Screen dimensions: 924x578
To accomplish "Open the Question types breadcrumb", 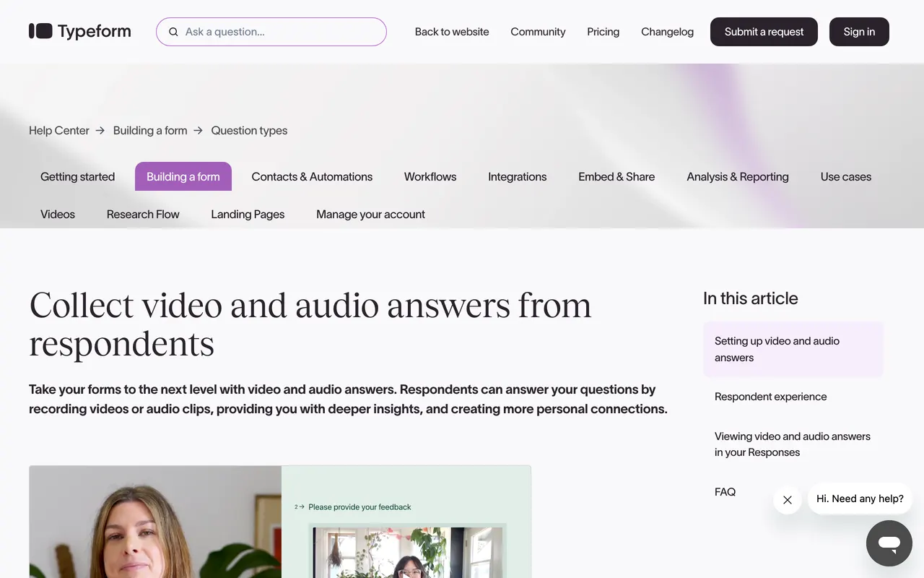I will (249, 131).
